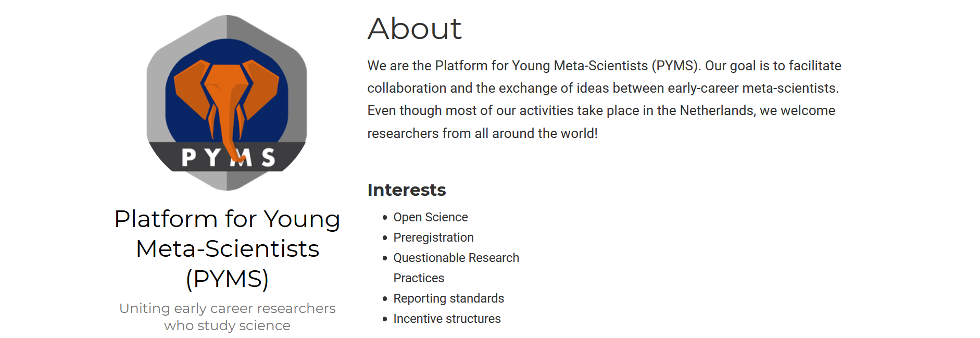The image size is (980, 338).
Task: Click the bullet point beside Questionable Research
Action: (385, 258)
